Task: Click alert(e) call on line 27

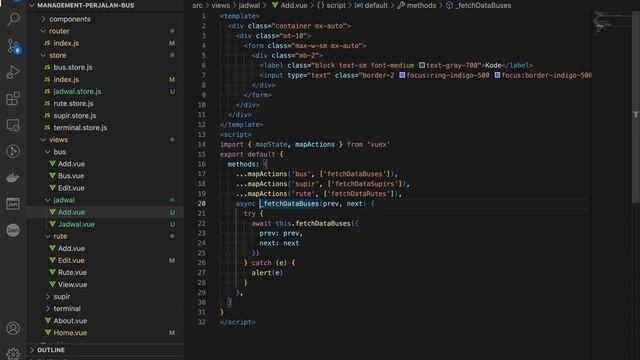Action: click(267, 273)
